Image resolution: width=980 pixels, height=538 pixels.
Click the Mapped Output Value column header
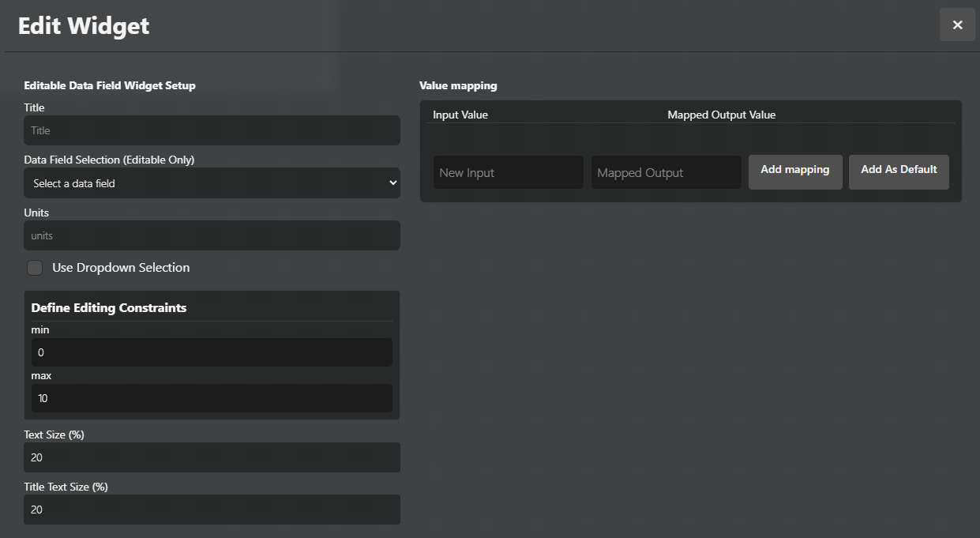tap(721, 115)
